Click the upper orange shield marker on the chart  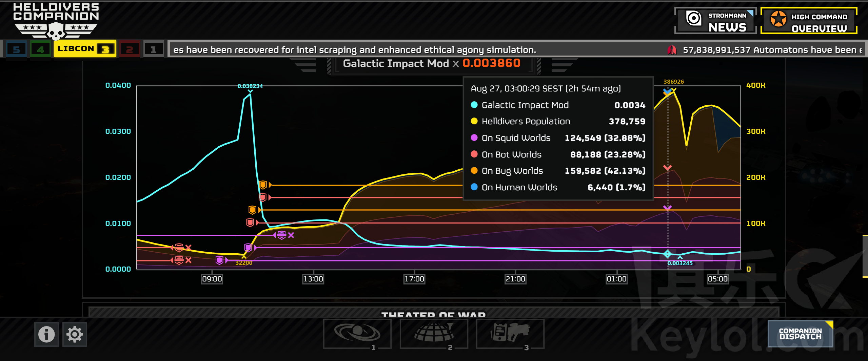pyautogui.click(x=263, y=185)
